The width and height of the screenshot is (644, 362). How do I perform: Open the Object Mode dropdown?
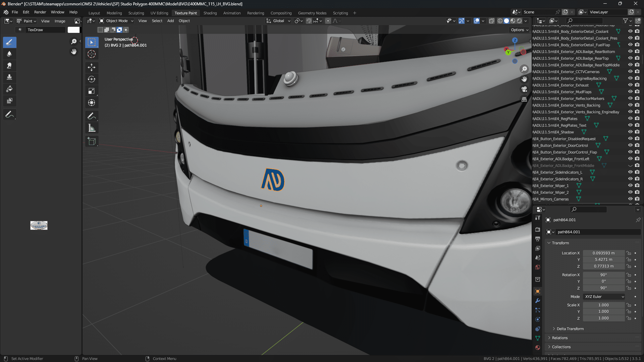[x=116, y=21]
